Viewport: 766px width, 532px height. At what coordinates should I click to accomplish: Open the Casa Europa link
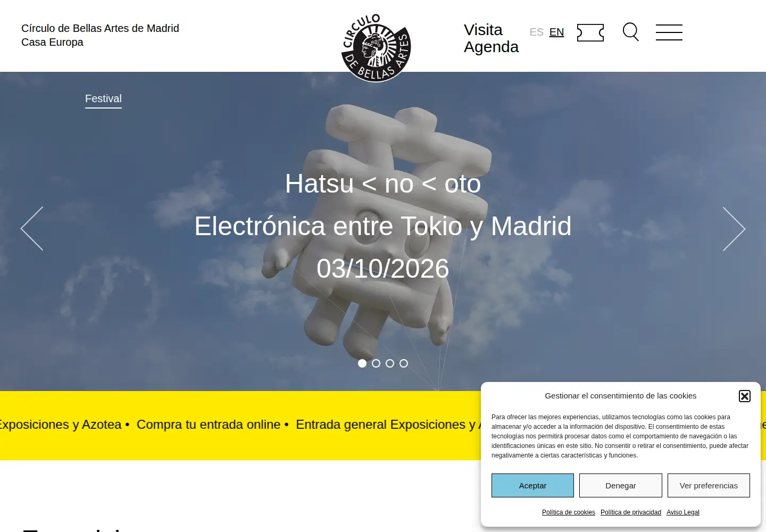point(52,42)
